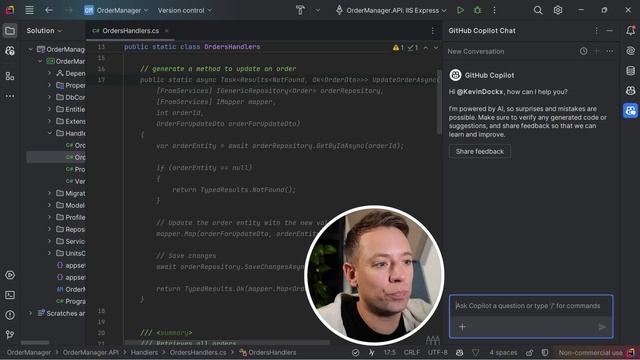Open IDE settings gear
This screenshot has height=360, width=640.
(x=558, y=10)
